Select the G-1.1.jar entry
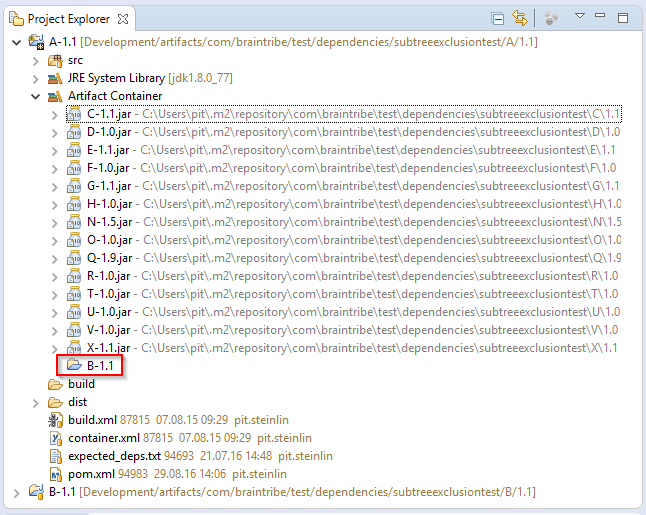The image size is (646, 515). click(x=108, y=186)
